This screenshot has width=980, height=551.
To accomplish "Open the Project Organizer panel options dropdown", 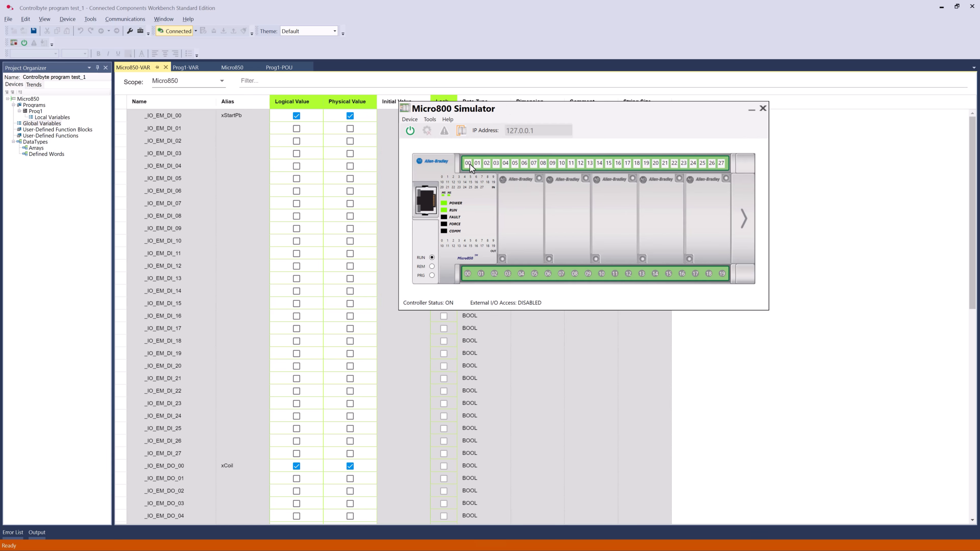I will coord(89,68).
